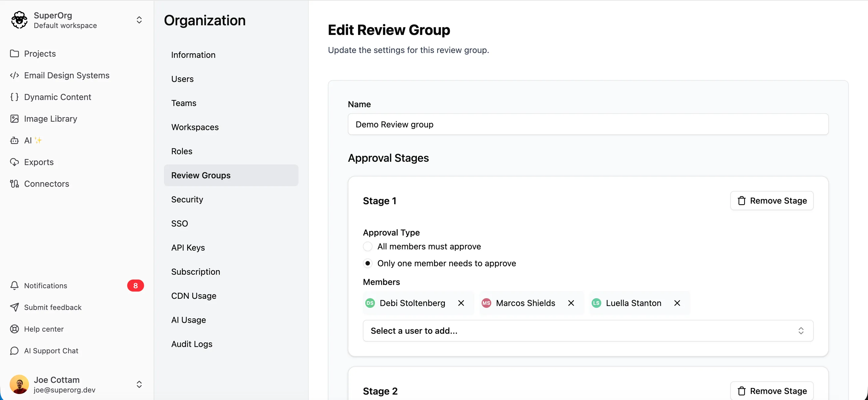
Task: Select 'Only one member needs to approve'
Action: 368,263
